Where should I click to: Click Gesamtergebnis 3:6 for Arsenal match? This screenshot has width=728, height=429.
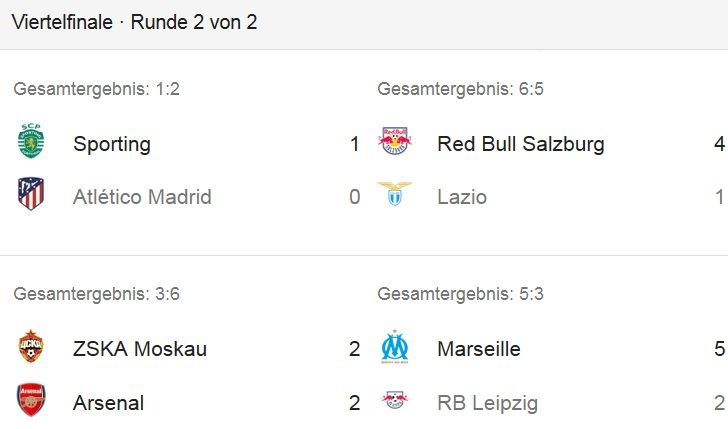97,294
